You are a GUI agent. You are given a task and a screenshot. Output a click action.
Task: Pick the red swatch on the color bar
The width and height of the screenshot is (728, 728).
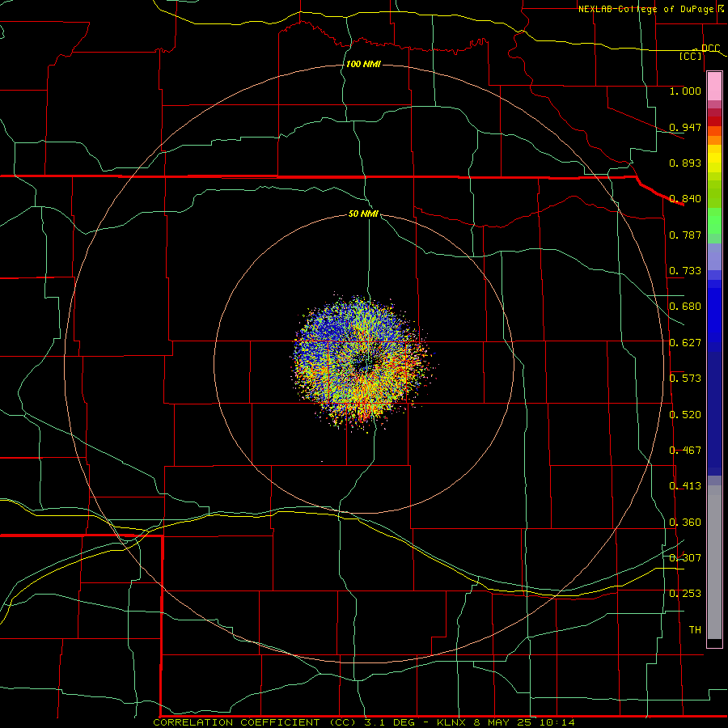click(714, 121)
